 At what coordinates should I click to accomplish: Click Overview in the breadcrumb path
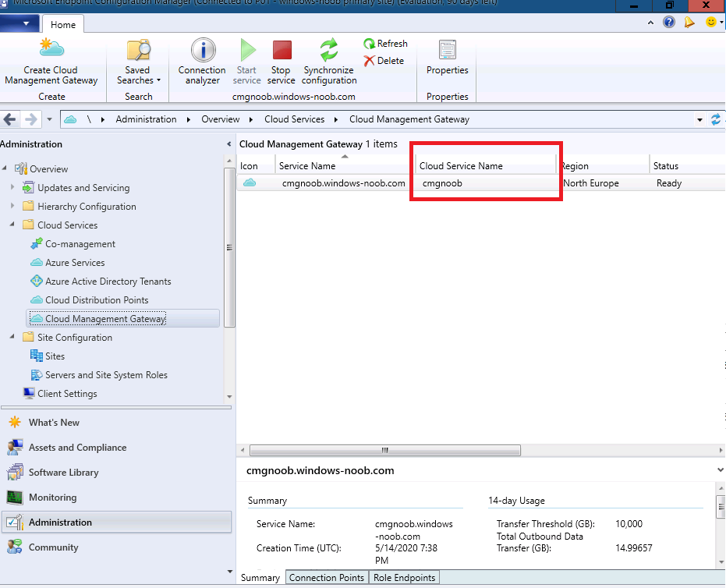[x=221, y=119]
